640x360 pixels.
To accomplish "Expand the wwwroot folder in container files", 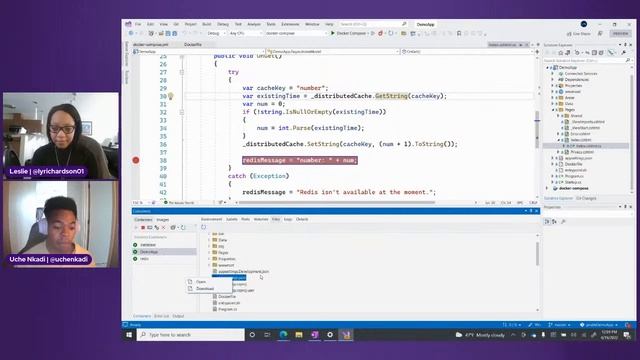I will [209, 265].
